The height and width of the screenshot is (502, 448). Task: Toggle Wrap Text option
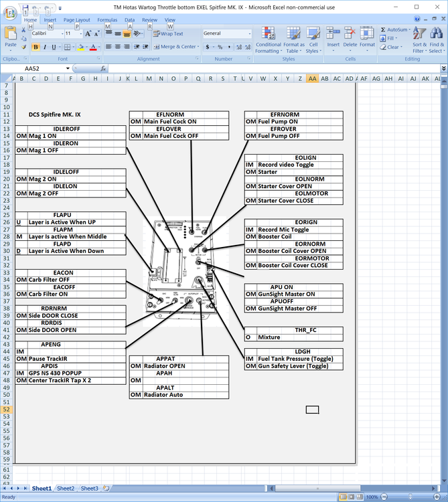click(x=168, y=33)
